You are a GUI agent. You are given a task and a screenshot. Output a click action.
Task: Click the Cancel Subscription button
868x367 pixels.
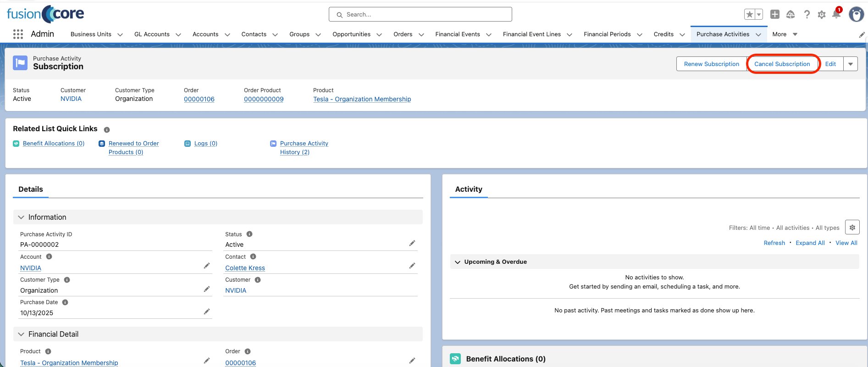coord(782,64)
